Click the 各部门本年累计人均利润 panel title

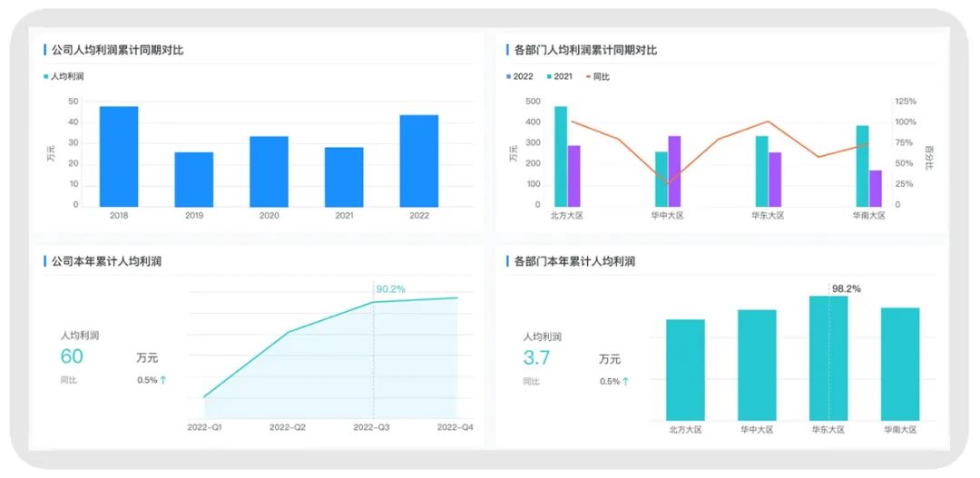574,261
